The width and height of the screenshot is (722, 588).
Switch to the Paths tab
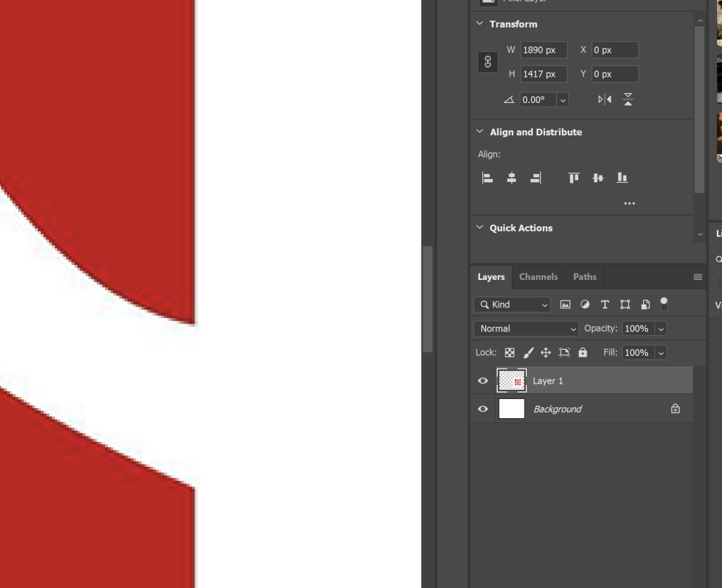585,277
